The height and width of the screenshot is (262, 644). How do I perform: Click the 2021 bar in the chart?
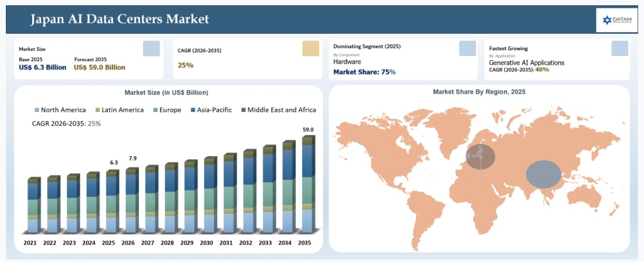pos(34,205)
